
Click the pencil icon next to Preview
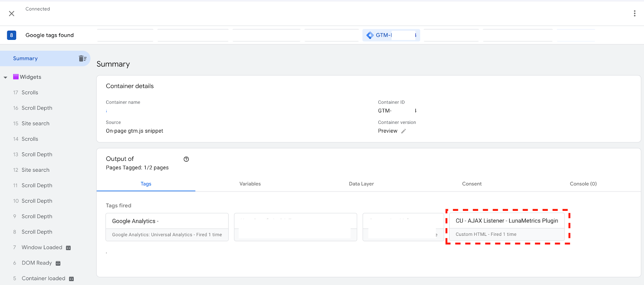403,131
